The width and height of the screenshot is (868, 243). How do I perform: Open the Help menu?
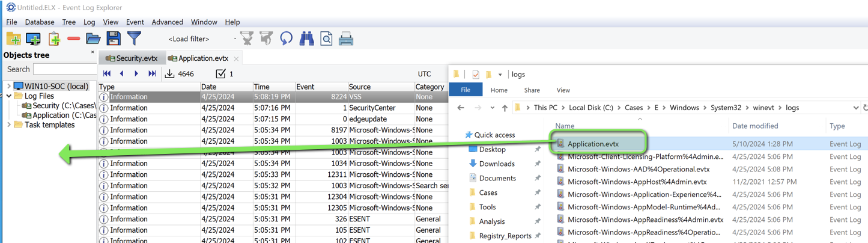pyautogui.click(x=232, y=22)
